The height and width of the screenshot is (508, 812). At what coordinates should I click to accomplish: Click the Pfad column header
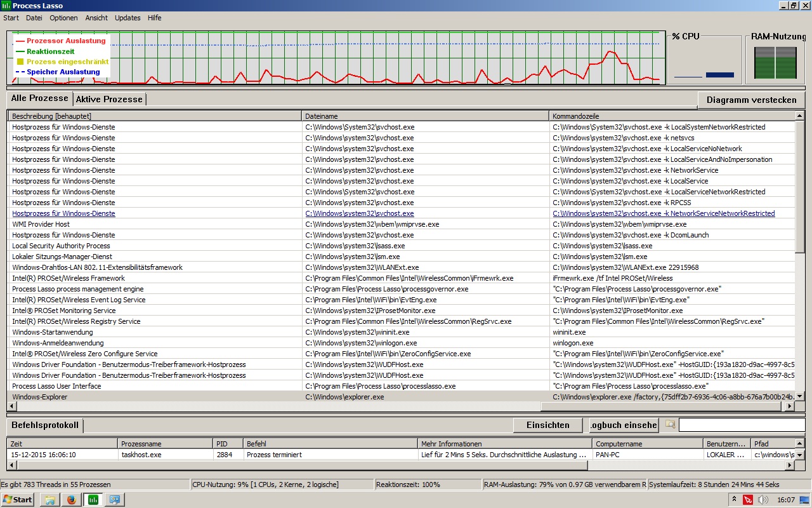point(773,444)
